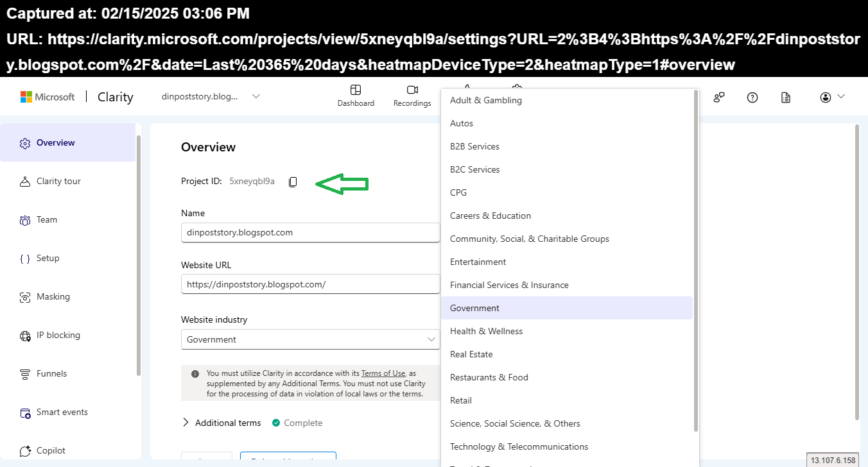The image size is (868, 467).
Task: Click the industry dropdown list scrollbar
Action: [696, 260]
